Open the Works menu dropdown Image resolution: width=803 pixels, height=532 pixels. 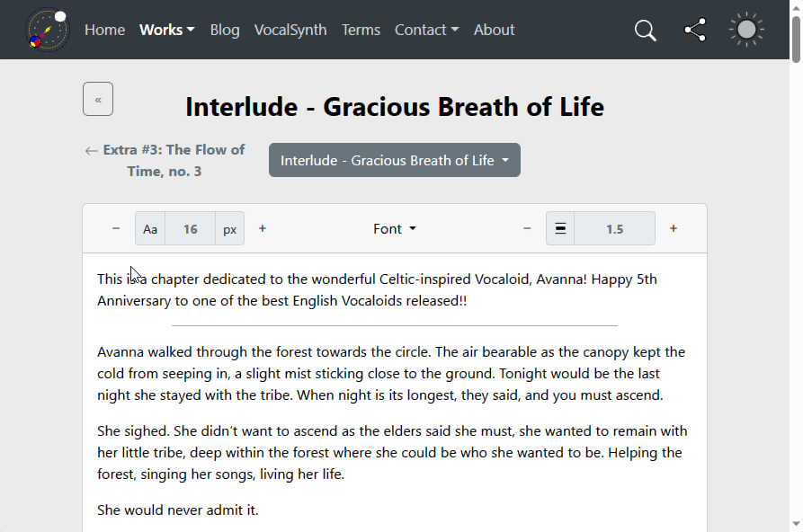click(167, 30)
